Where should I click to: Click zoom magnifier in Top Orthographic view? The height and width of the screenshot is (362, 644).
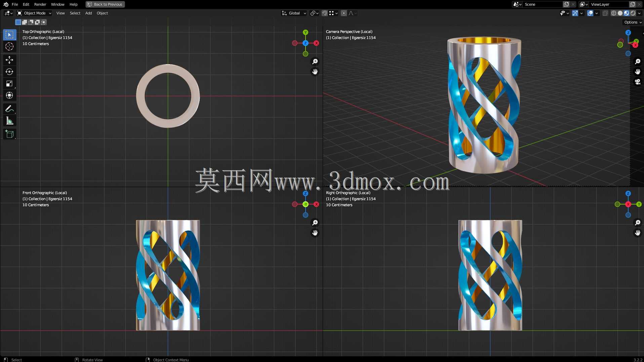[x=315, y=62]
